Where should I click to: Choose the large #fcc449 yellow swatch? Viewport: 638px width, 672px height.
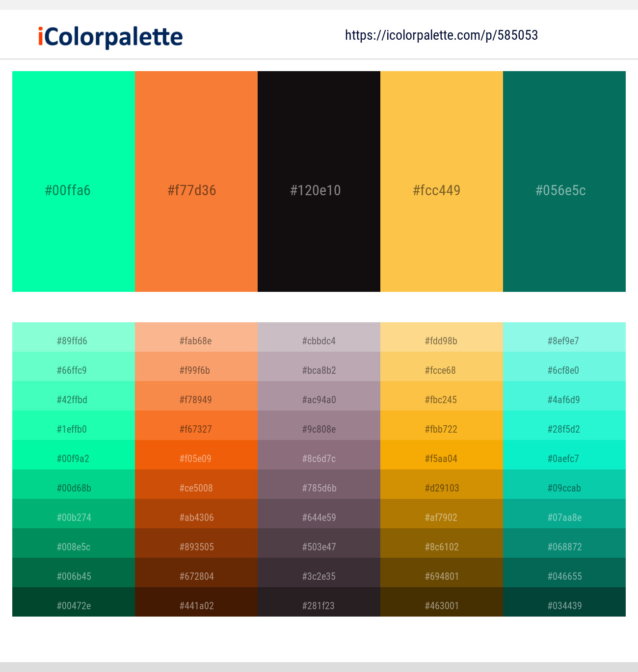click(442, 181)
